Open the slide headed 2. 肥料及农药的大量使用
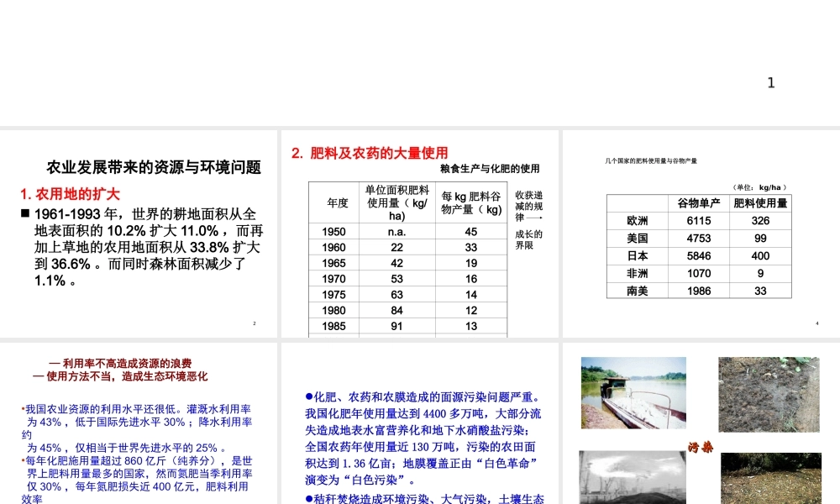This screenshot has height=504, width=840. click(420, 234)
